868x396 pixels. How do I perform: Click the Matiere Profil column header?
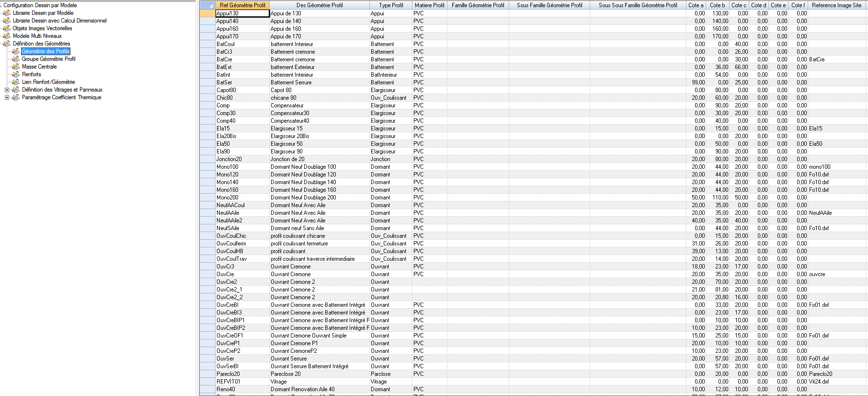[429, 5]
